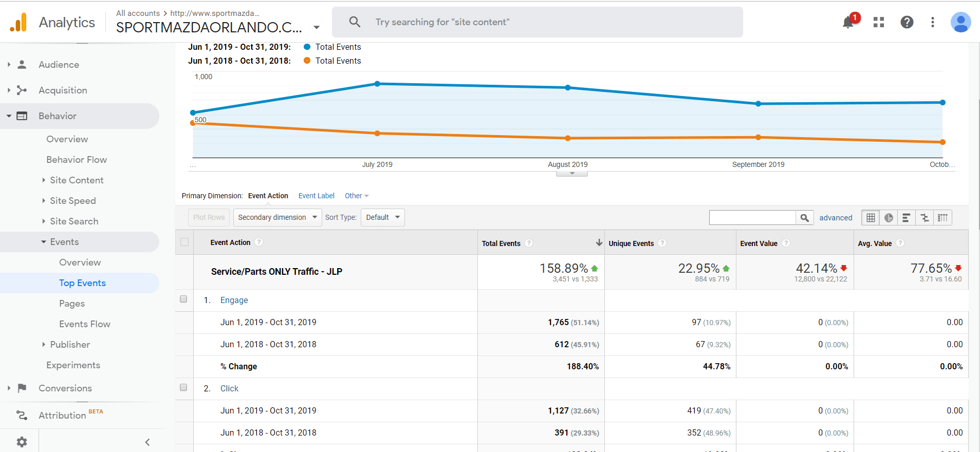Click the August 2019 orange data point

click(x=568, y=138)
